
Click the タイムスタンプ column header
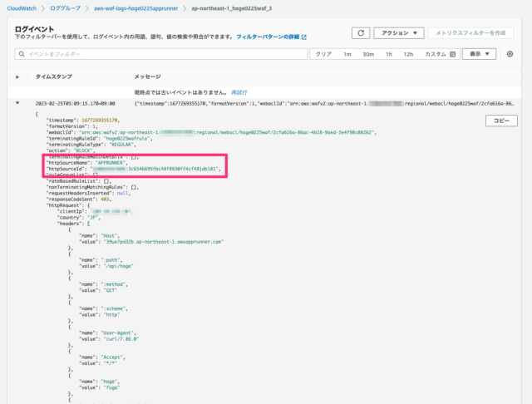point(53,76)
